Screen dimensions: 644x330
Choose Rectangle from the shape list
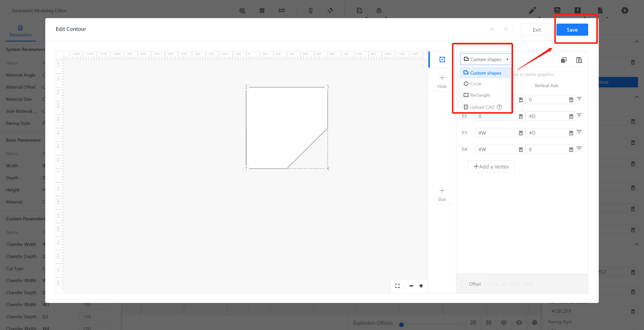pyautogui.click(x=479, y=95)
